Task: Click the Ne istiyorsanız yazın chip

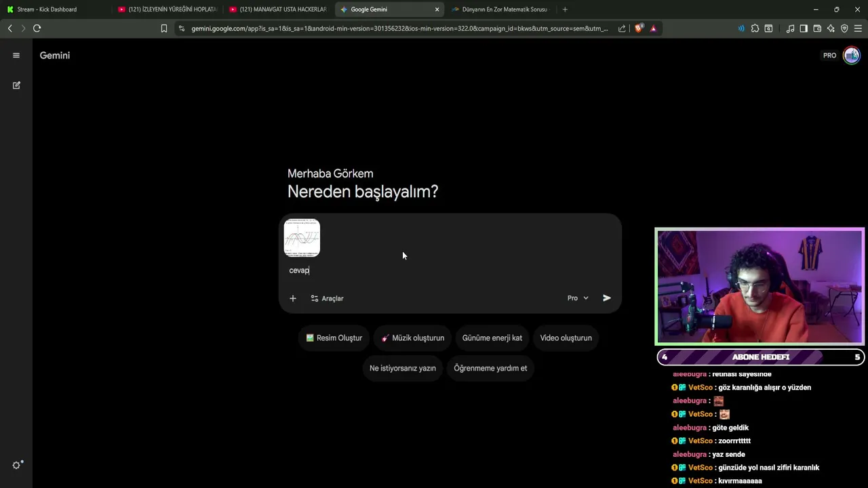Action: click(403, 368)
